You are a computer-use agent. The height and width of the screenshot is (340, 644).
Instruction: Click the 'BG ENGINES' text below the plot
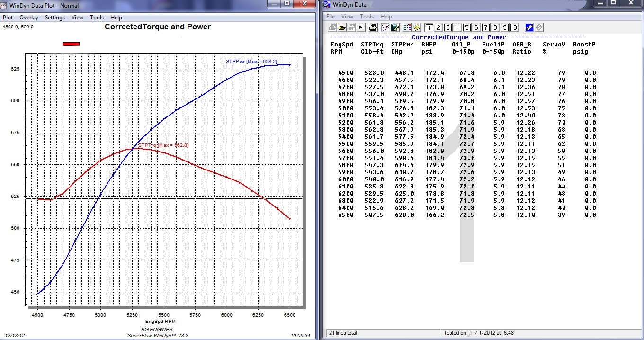pos(157,330)
